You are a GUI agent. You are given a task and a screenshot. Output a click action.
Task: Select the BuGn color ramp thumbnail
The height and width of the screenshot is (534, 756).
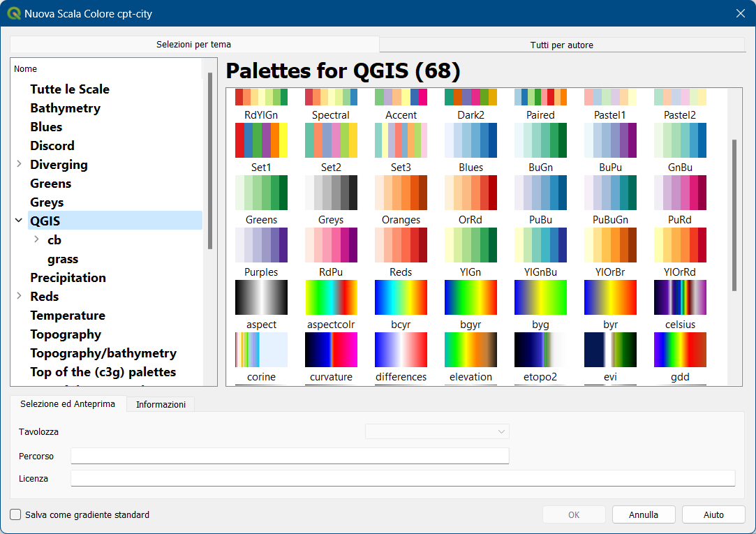(540, 140)
